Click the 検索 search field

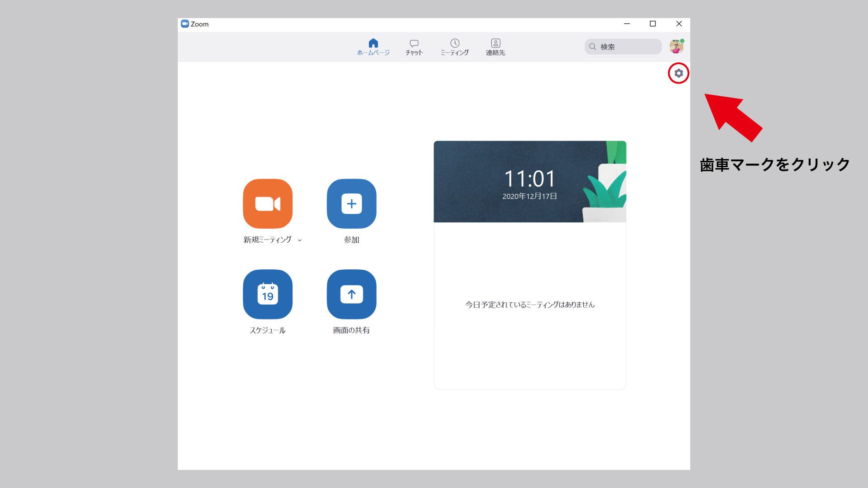tap(623, 47)
